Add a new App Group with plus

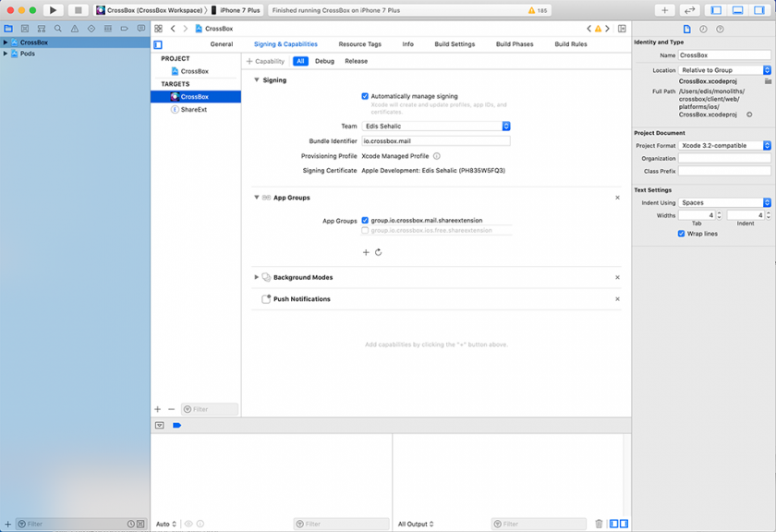tap(366, 252)
